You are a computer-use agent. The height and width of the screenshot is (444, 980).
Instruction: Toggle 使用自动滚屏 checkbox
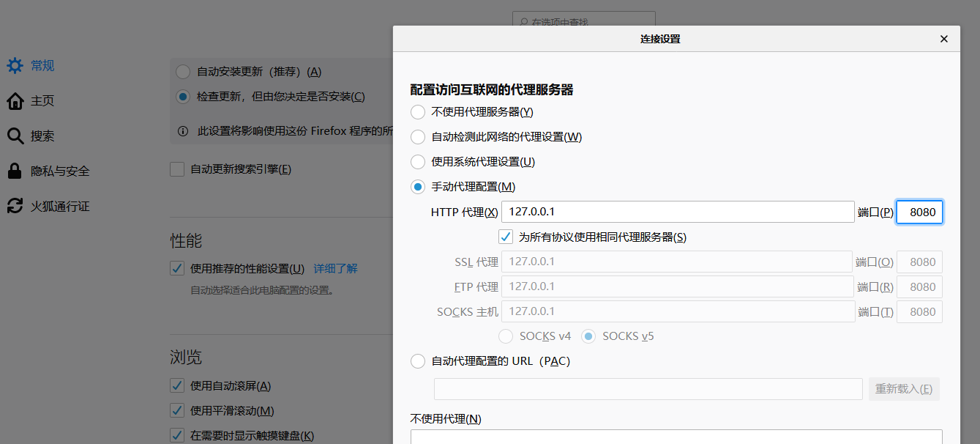pyautogui.click(x=177, y=385)
